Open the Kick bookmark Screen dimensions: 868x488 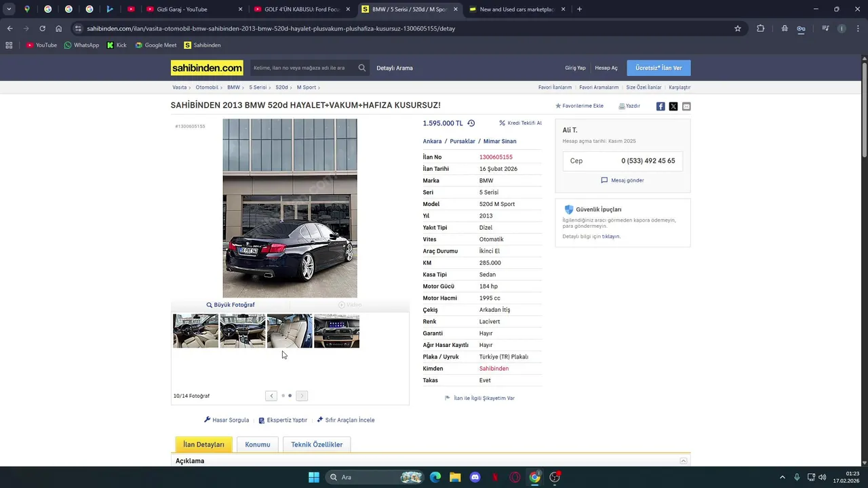point(117,45)
